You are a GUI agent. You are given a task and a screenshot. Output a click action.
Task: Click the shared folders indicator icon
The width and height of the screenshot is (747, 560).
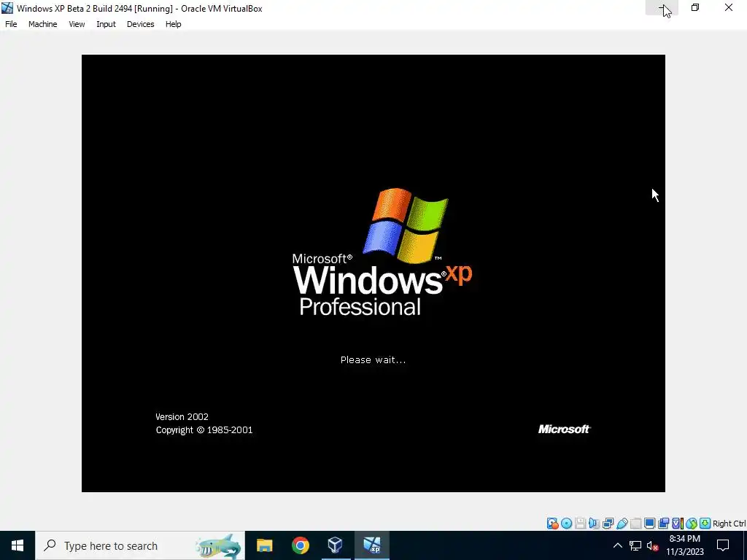[636, 524]
